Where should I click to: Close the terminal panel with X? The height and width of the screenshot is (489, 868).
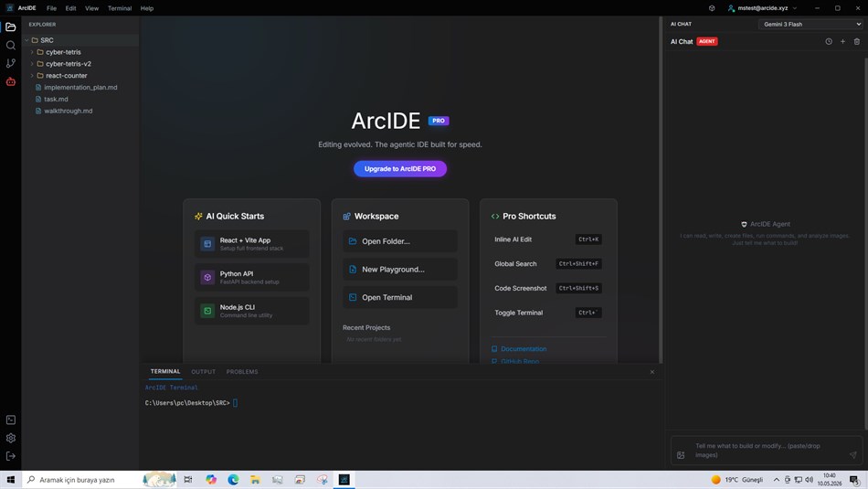pyautogui.click(x=652, y=372)
